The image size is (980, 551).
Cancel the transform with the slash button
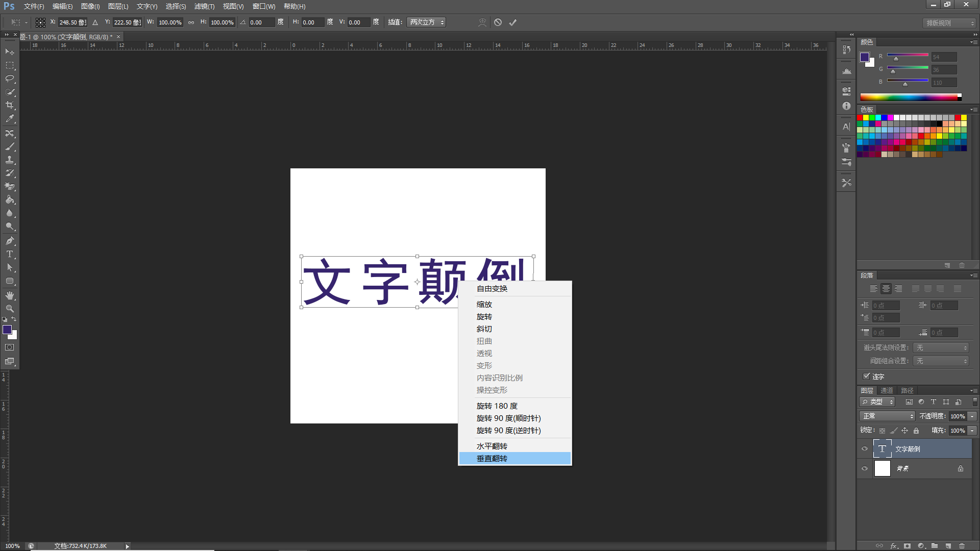click(498, 22)
